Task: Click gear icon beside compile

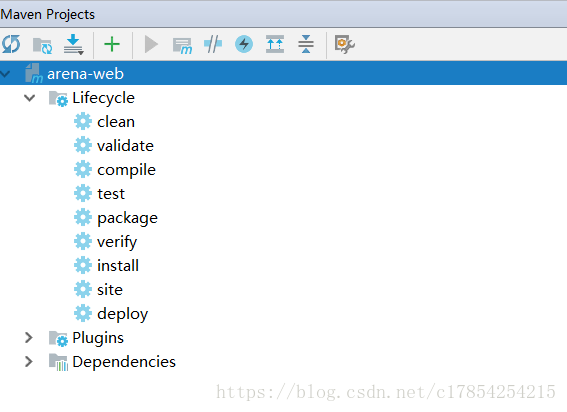Action: [83, 169]
